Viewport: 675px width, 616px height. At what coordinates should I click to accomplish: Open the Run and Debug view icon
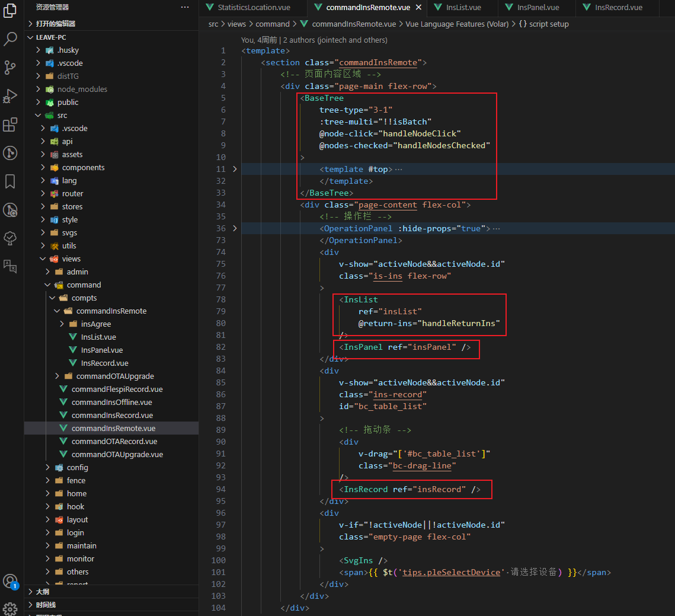[x=10, y=96]
